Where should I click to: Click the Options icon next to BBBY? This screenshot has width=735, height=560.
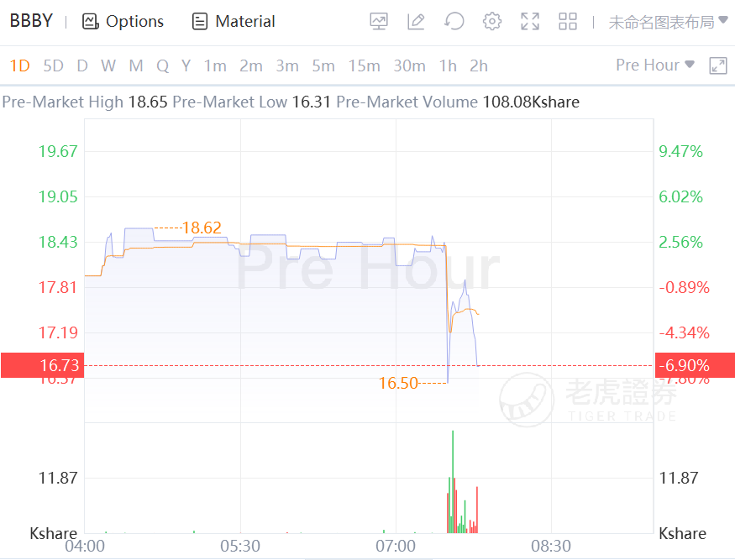click(91, 22)
